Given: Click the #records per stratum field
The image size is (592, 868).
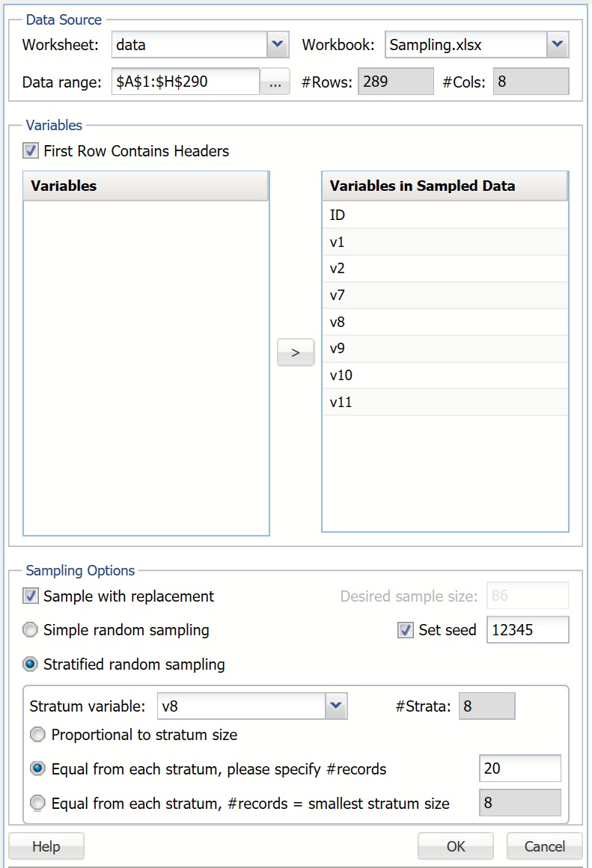Looking at the screenshot, I should point(519,768).
